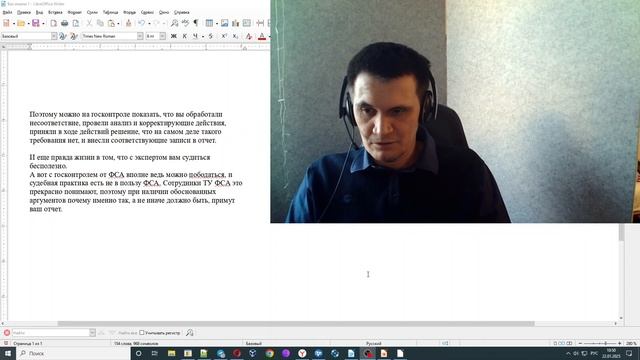Expand the Save dropdown arrow
The height and width of the screenshot is (360, 640).
(x=43, y=23)
